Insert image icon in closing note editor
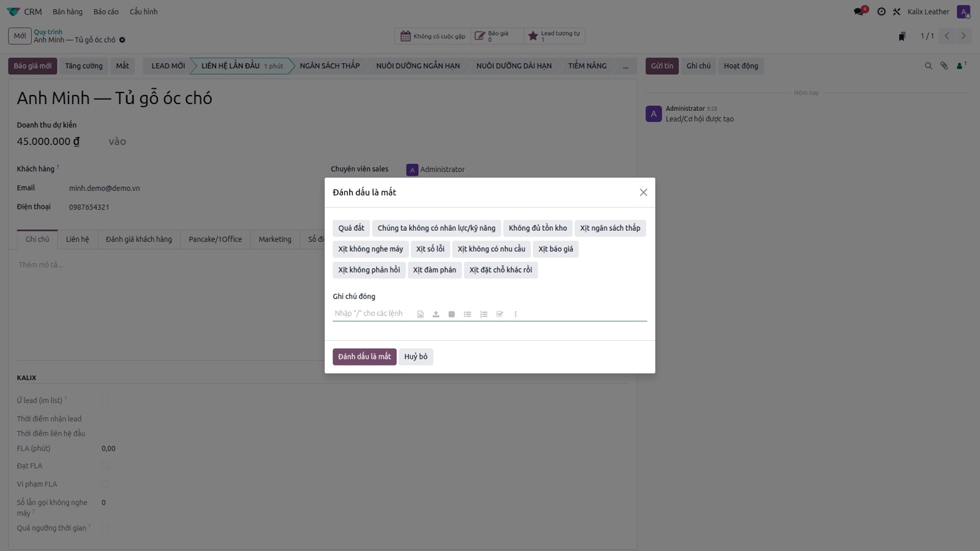980x551 pixels. [420, 314]
